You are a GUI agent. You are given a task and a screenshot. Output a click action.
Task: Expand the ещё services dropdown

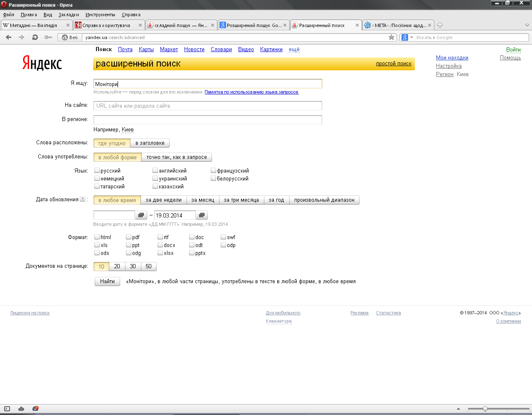point(294,49)
